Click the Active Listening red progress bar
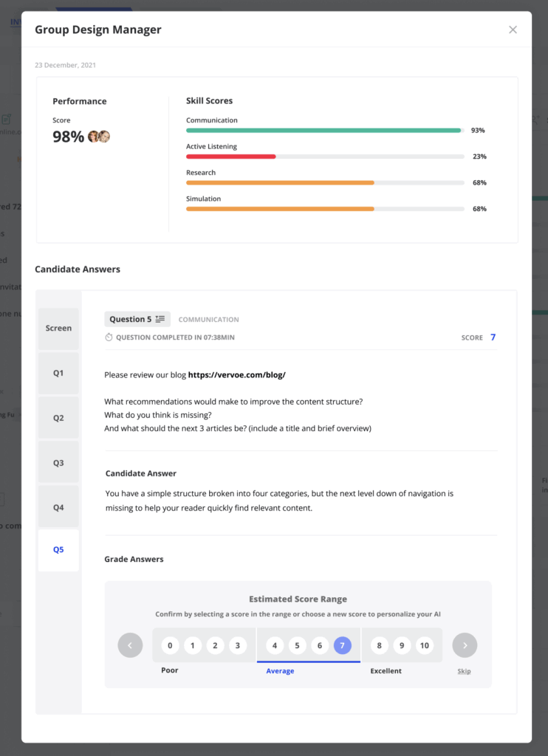Screen dimensions: 548x756 [x=230, y=157]
